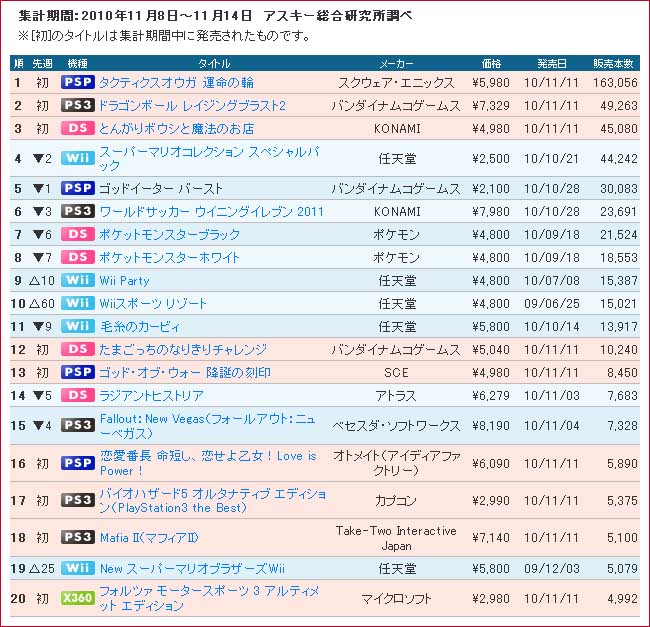Viewport: 650px width, 627px height.
Task: Click Wii badge beside Wii Party
Action: [78, 280]
